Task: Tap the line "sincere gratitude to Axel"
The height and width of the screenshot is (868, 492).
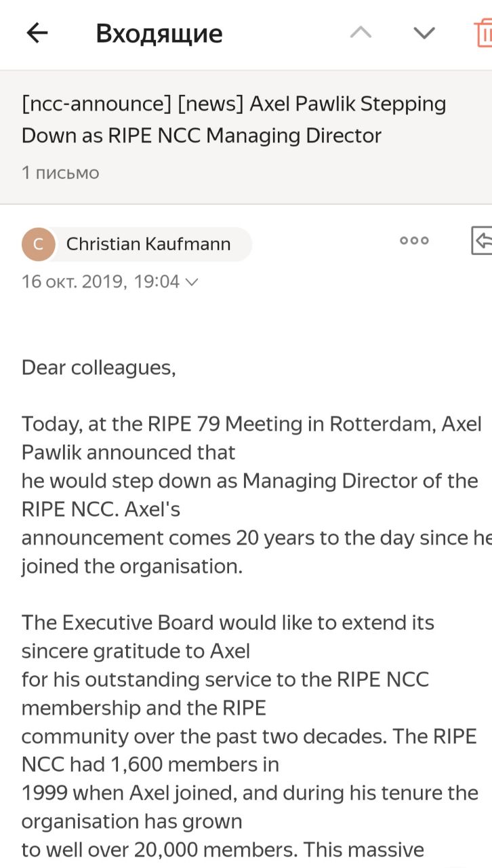Action: click(136, 651)
